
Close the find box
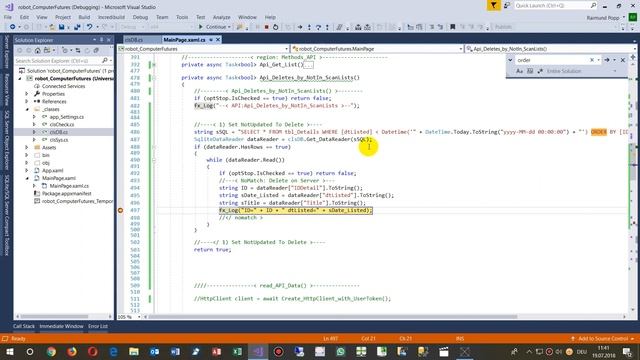click(623, 60)
